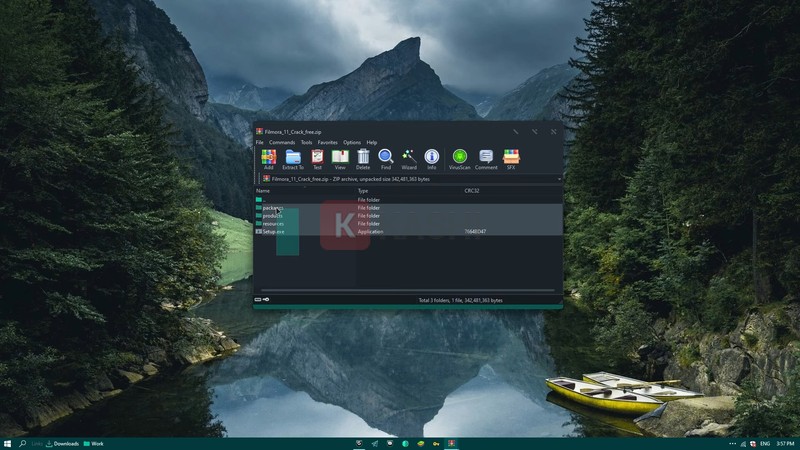Select Setup.exe in the file list
800x450 pixels.
[274, 231]
